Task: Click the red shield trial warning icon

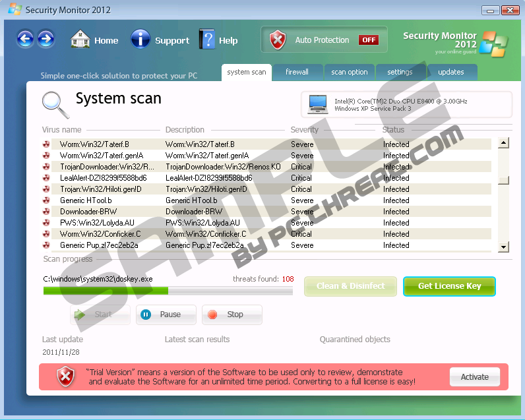Action: click(x=65, y=376)
